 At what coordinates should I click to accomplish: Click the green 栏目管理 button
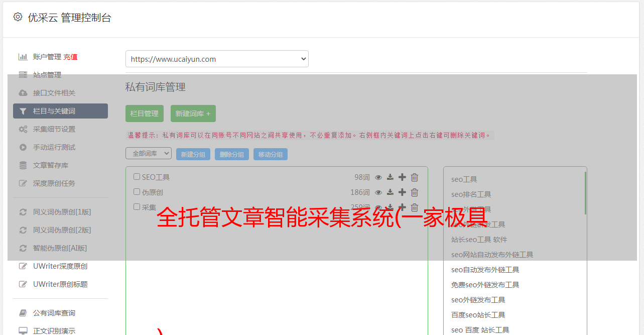(145, 114)
